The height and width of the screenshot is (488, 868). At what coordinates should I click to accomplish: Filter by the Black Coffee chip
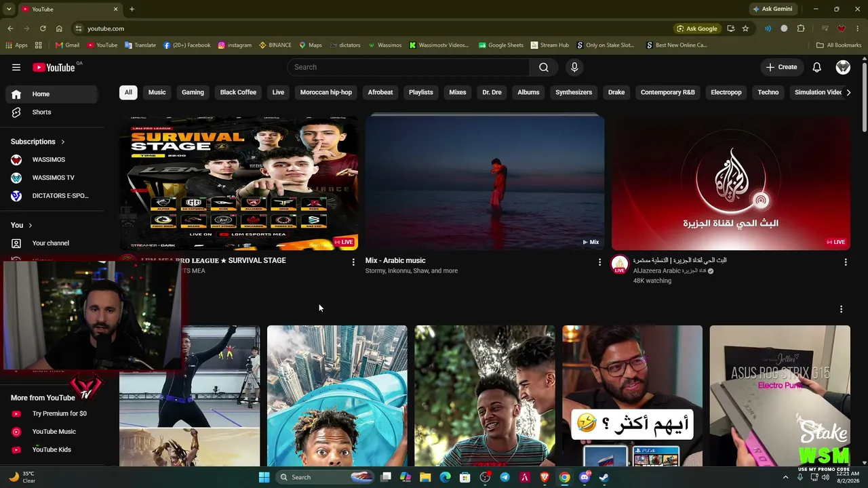pyautogui.click(x=238, y=92)
